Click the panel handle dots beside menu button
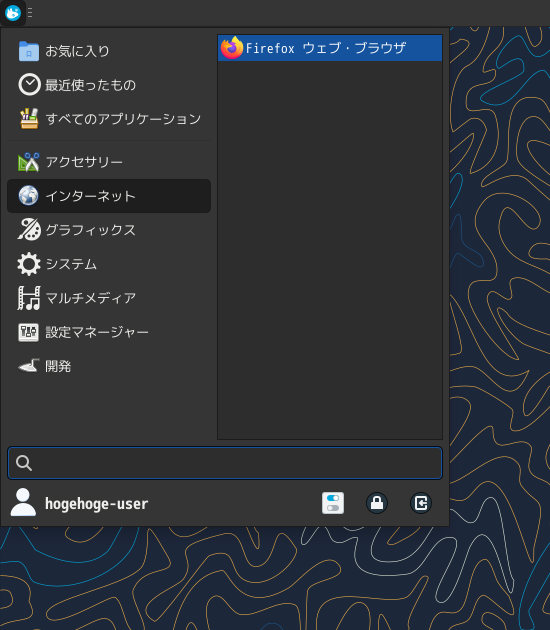The image size is (550, 630). pyautogui.click(x=30, y=13)
